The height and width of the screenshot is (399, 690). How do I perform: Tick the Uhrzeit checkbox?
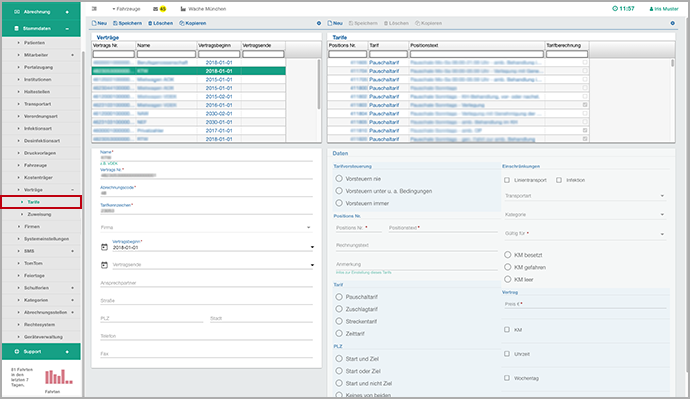pyautogui.click(x=507, y=354)
